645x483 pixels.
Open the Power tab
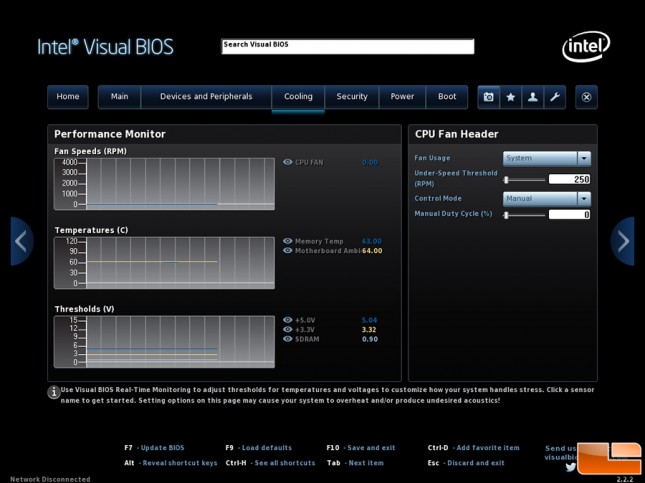(x=402, y=97)
